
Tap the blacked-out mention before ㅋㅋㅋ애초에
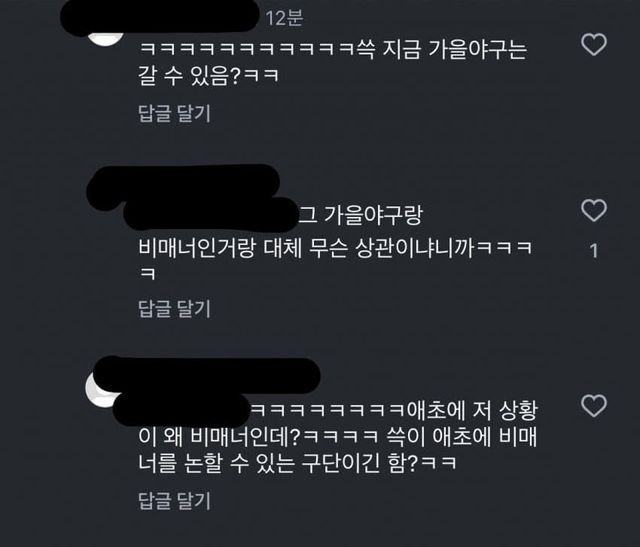tap(181, 409)
